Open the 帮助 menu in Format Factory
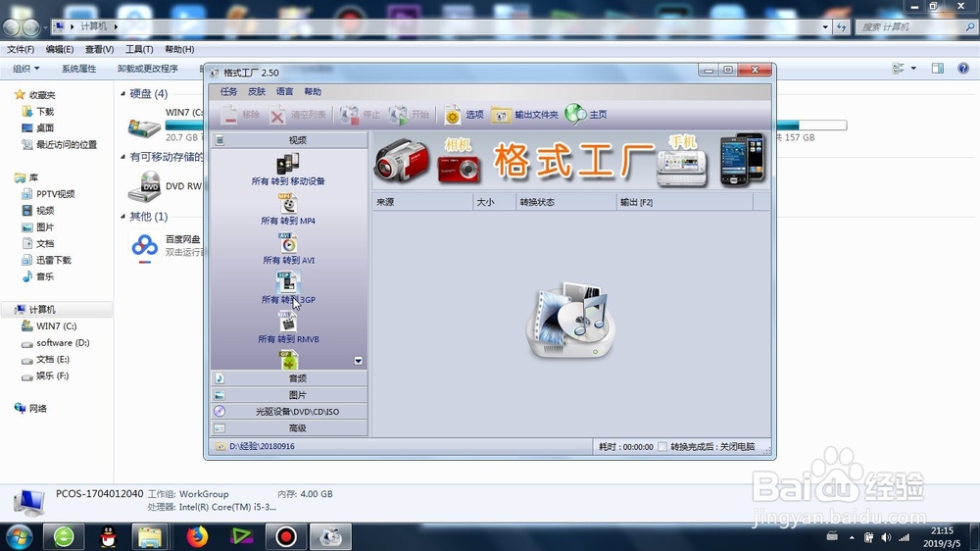This screenshot has height=551, width=980. (313, 91)
